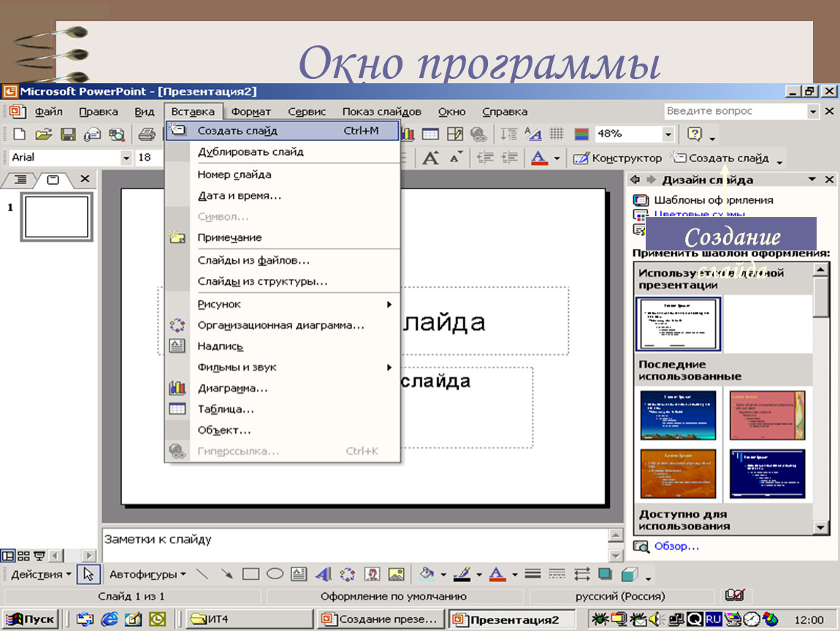The image size is (840, 631).
Task: Click Insert Table icon in standard toolbar
Action: pos(430,134)
